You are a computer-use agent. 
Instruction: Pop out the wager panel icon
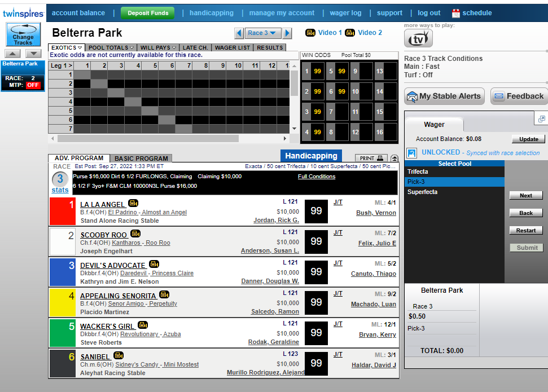pos(541,119)
